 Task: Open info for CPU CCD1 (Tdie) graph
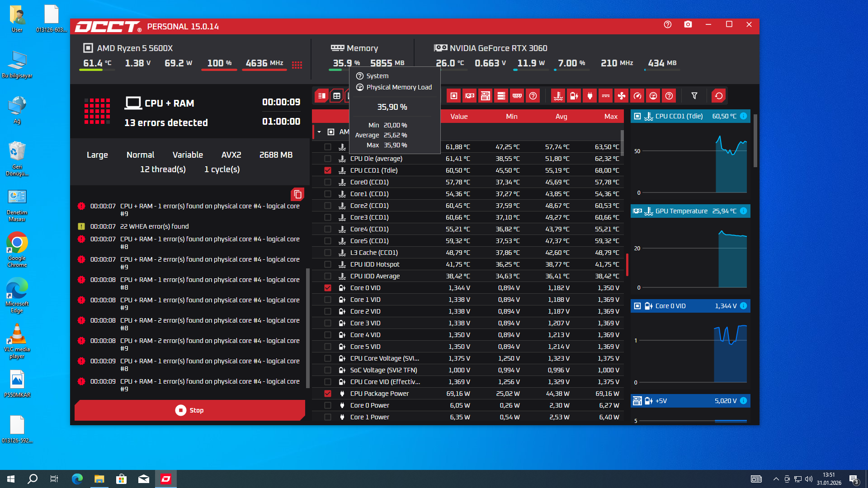tap(743, 116)
